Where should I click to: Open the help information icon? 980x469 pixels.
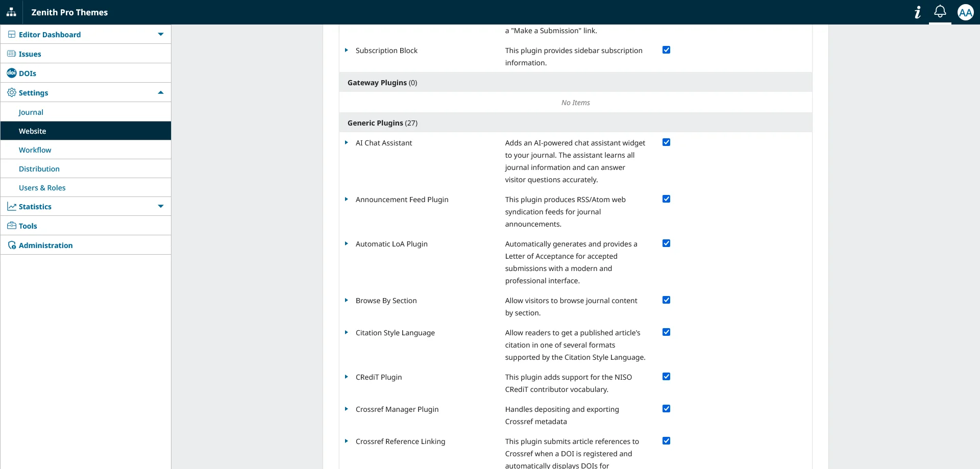point(918,12)
